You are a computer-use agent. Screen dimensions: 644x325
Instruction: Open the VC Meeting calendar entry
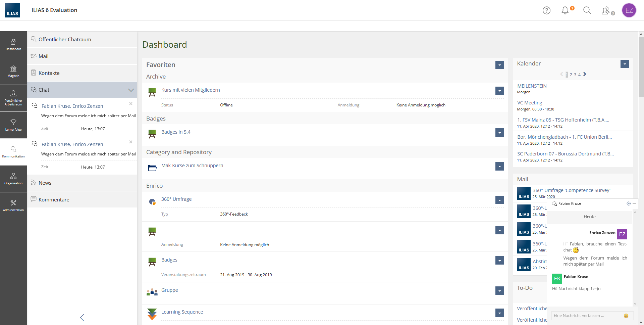click(529, 103)
